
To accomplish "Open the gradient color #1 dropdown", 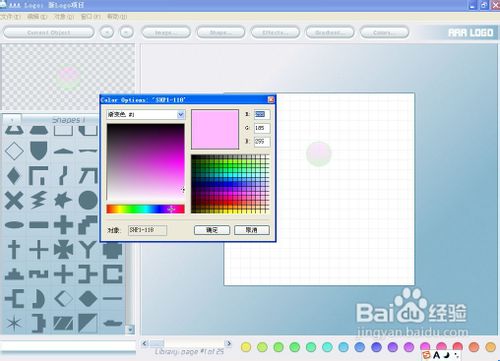I will pyautogui.click(x=180, y=115).
